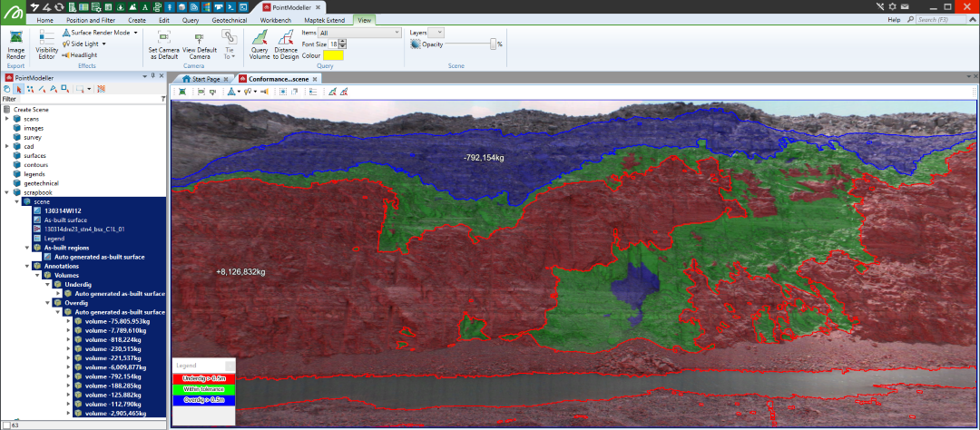Open Surface Render Mode dropdown
The height and width of the screenshot is (430, 980).
pos(100,32)
